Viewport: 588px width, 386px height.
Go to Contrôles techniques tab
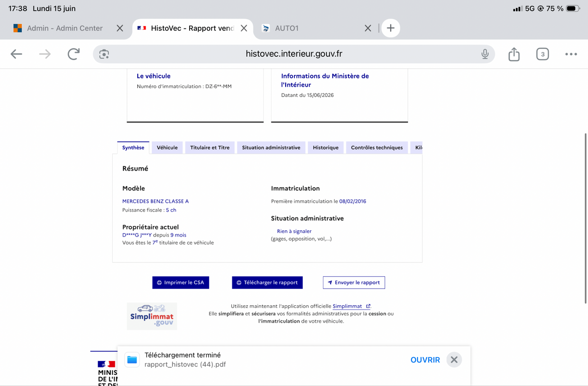[x=377, y=147]
